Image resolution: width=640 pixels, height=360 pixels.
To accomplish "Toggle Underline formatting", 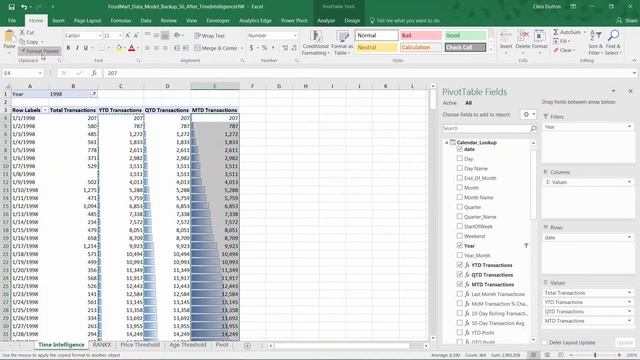I will pyautogui.click(x=86, y=48).
